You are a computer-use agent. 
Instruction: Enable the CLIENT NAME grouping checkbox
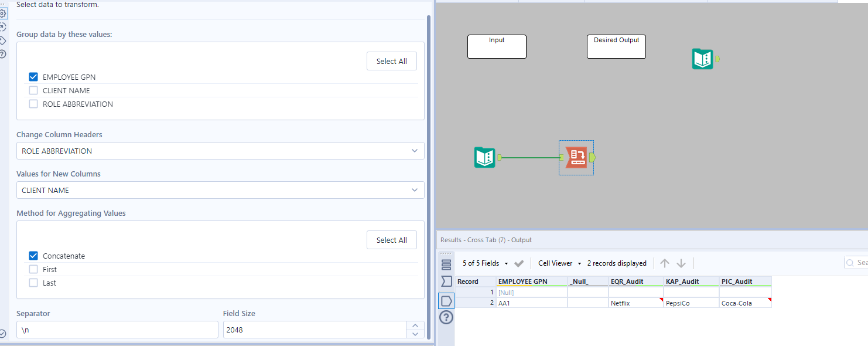tap(33, 90)
